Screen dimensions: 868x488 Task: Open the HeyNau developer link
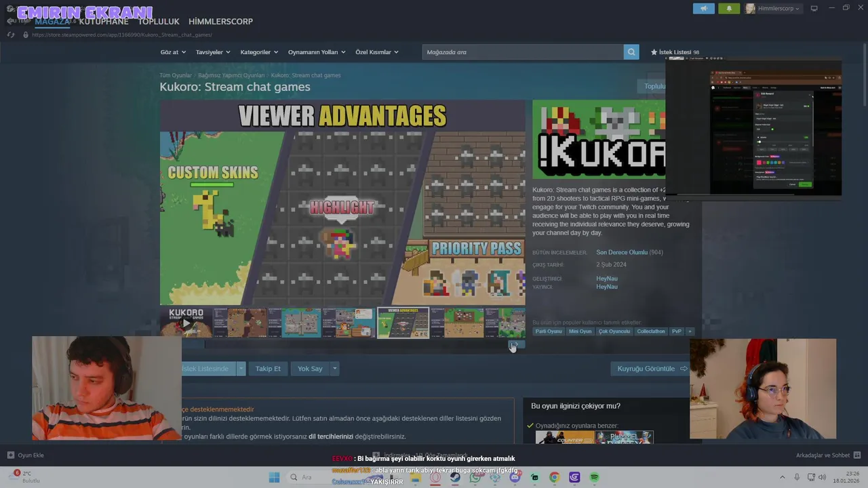point(607,279)
